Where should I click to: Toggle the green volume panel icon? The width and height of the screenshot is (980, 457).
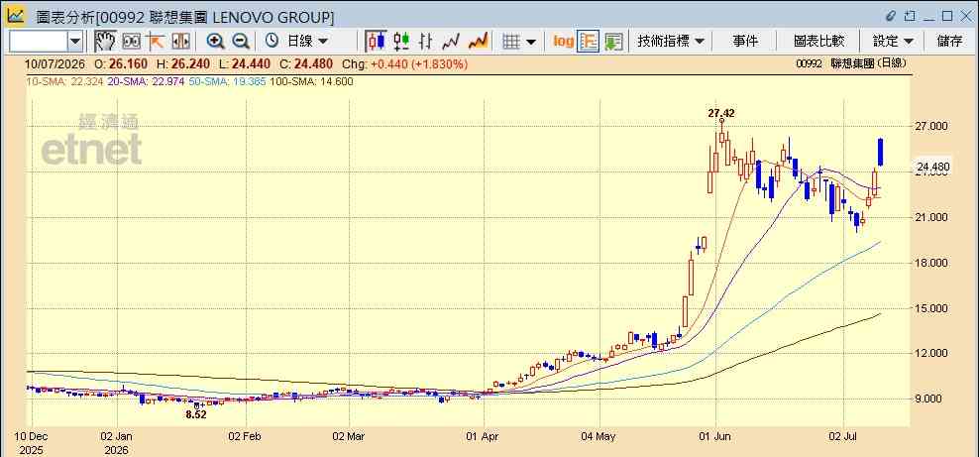[613, 42]
